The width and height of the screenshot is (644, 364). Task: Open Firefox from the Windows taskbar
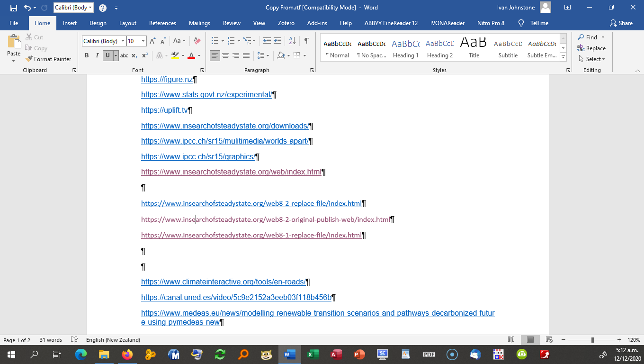coord(127,355)
